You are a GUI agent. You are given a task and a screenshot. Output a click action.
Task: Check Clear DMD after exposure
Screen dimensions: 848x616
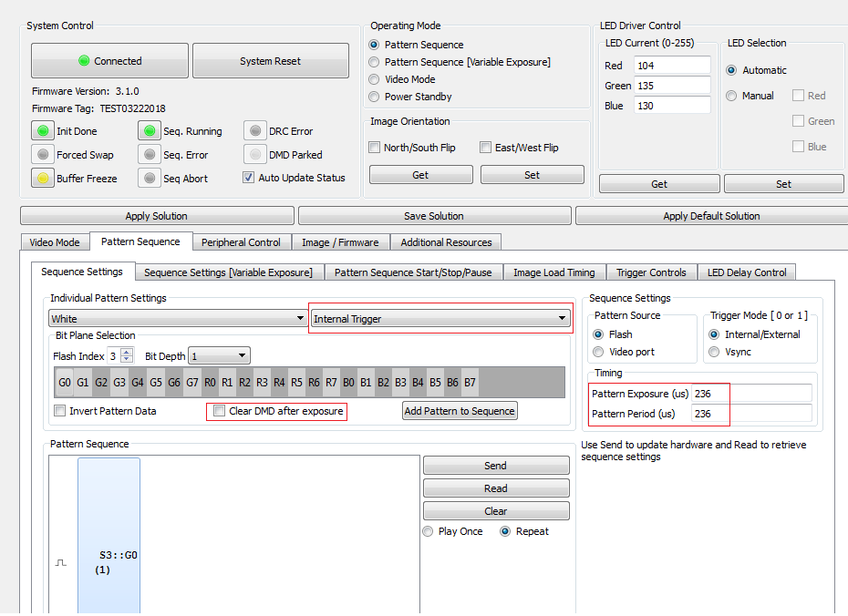[x=219, y=411]
